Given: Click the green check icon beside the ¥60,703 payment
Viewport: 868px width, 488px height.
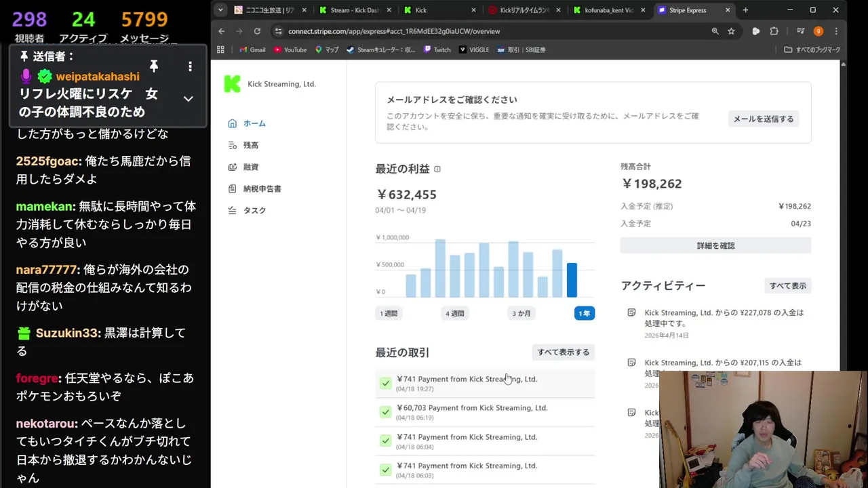Looking at the screenshot, I should 385,412.
